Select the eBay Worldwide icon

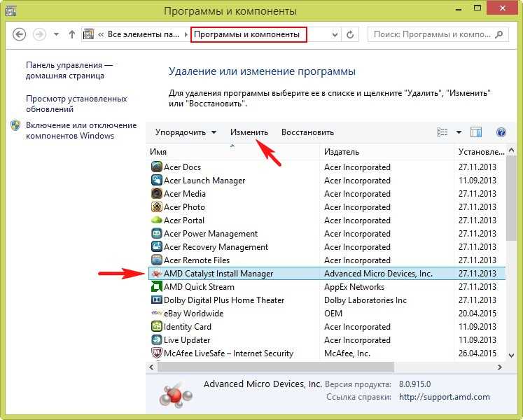coord(156,313)
